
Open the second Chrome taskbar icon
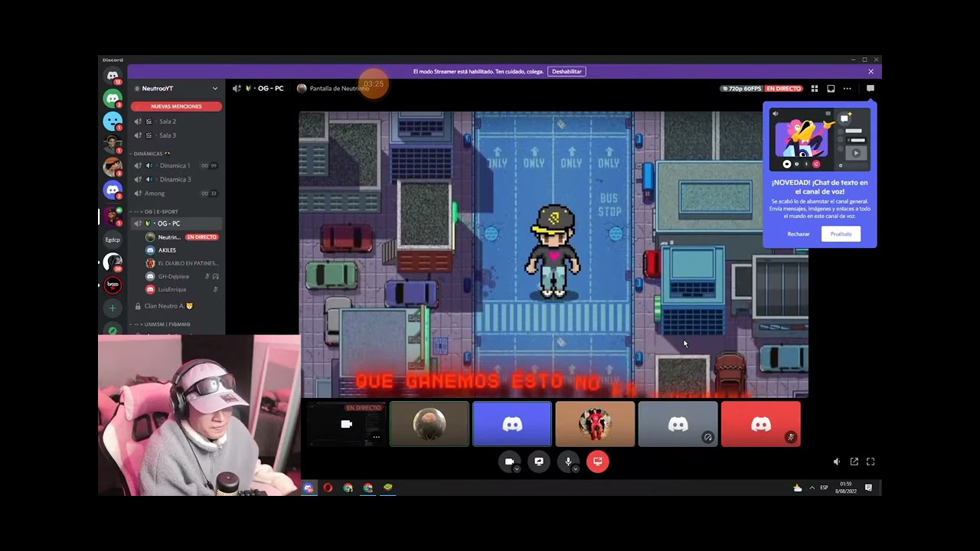click(368, 487)
